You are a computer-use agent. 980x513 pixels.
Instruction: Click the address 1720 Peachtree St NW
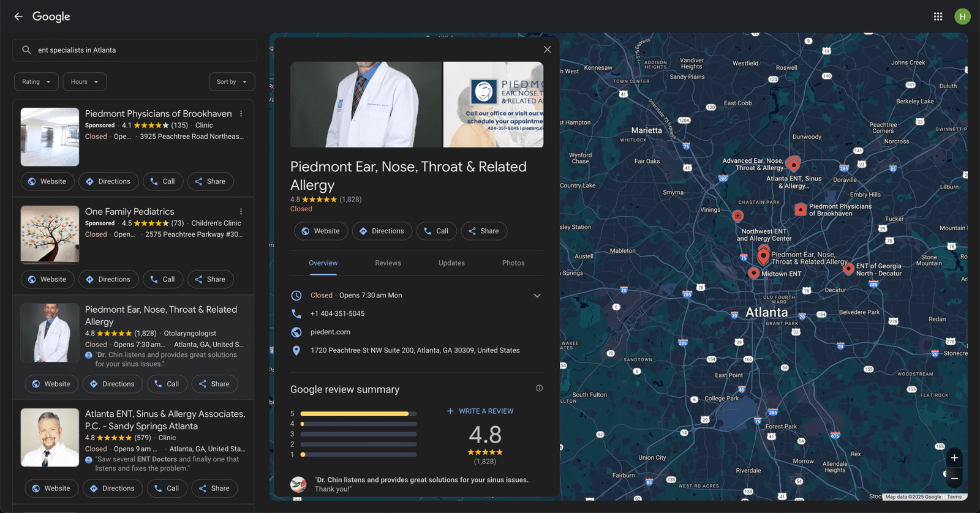(415, 350)
